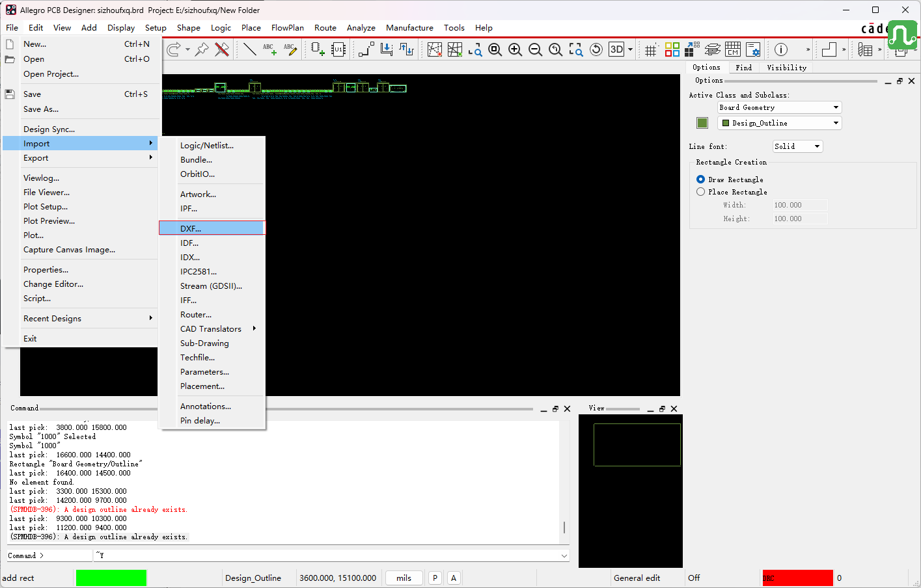Click the Fix pushpin icon
This screenshot has width=921, height=588.
[x=202, y=49]
